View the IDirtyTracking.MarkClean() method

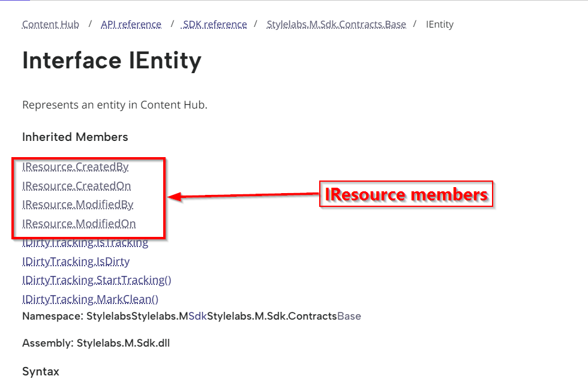90,299
